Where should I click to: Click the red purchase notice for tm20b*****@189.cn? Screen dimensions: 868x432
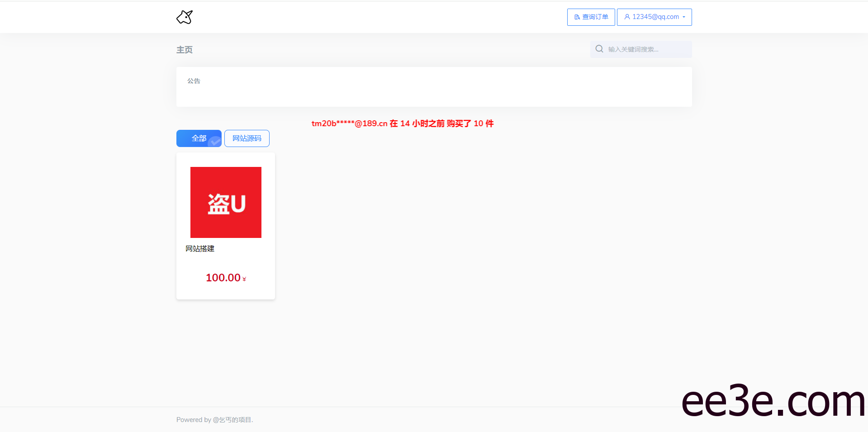(x=402, y=123)
